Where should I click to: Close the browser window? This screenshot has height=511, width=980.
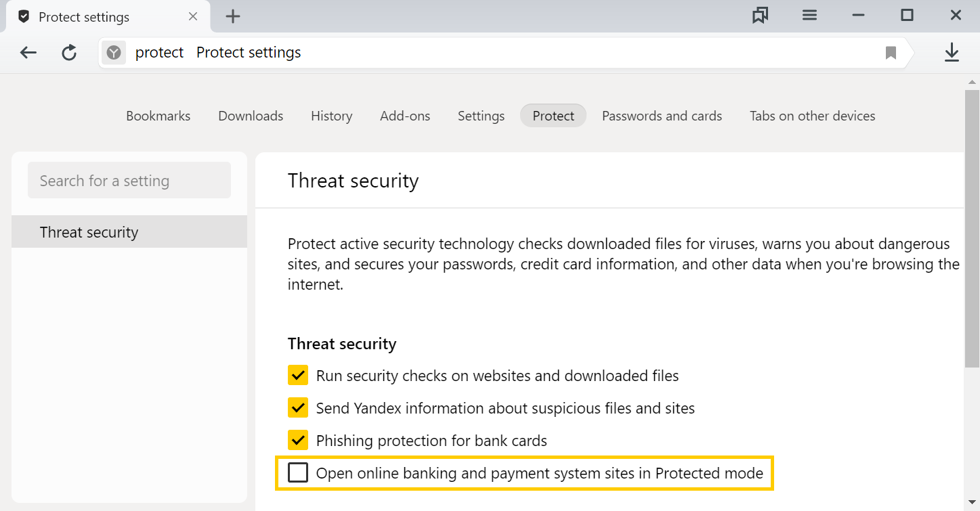click(956, 16)
